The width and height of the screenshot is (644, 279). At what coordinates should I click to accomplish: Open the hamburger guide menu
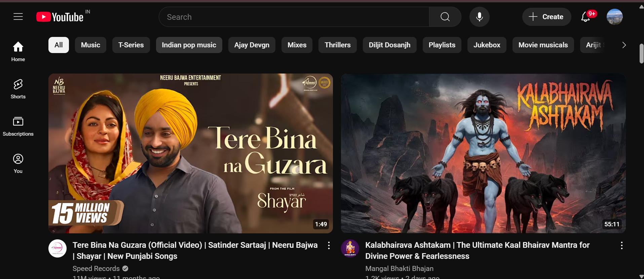click(x=18, y=16)
